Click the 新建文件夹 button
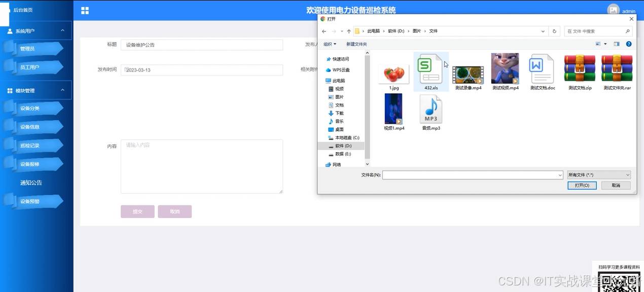The image size is (644, 292). (356, 44)
